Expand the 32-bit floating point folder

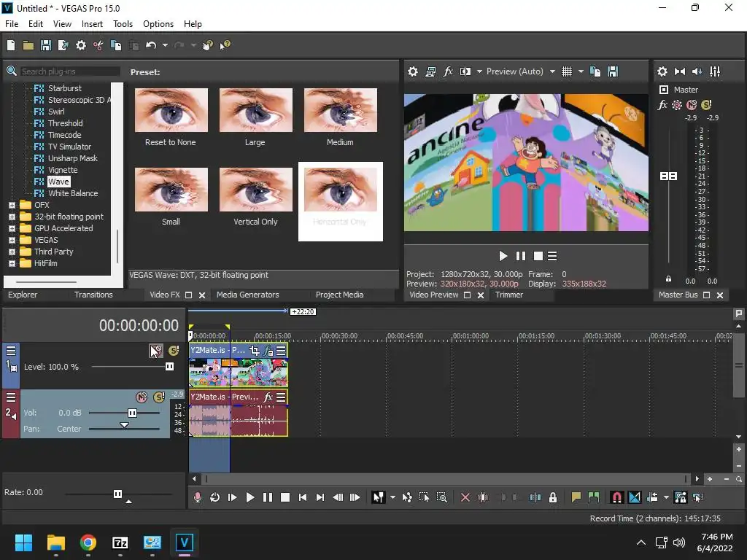[12, 217]
